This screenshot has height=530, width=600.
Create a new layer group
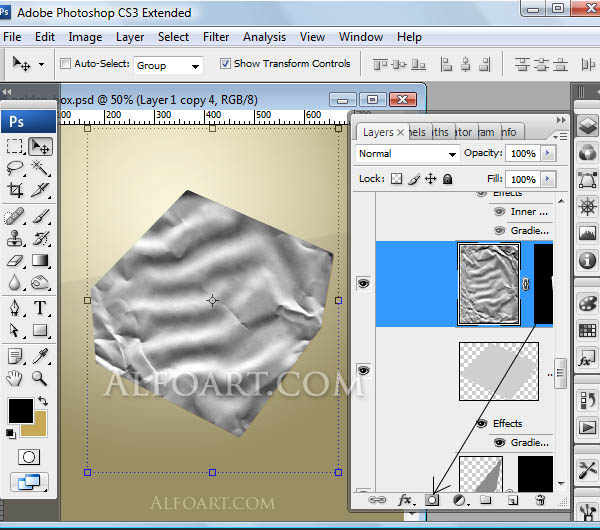[486, 500]
